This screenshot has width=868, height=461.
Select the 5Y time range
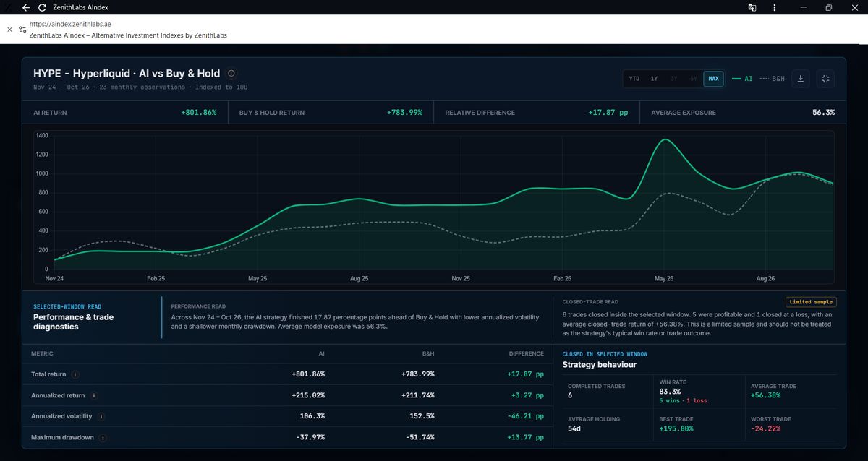click(694, 79)
